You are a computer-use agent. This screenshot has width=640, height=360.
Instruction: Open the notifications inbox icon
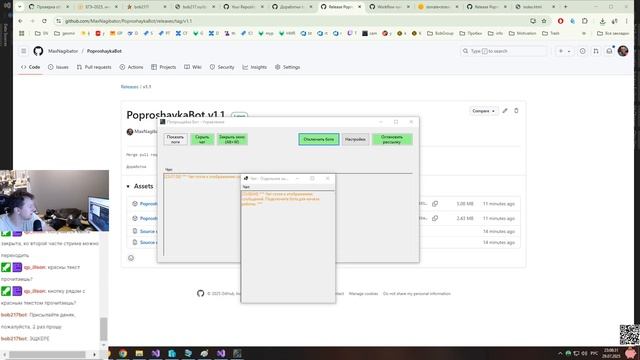(x=609, y=51)
